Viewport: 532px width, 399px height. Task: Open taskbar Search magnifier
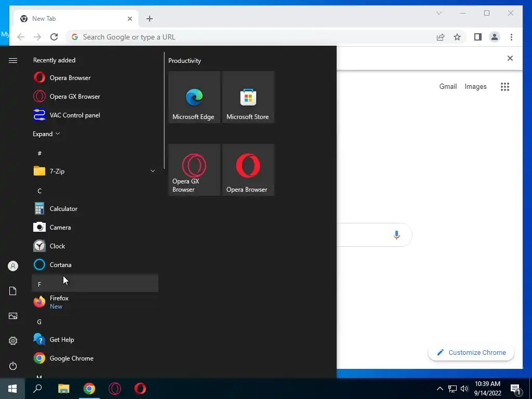(37, 389)
